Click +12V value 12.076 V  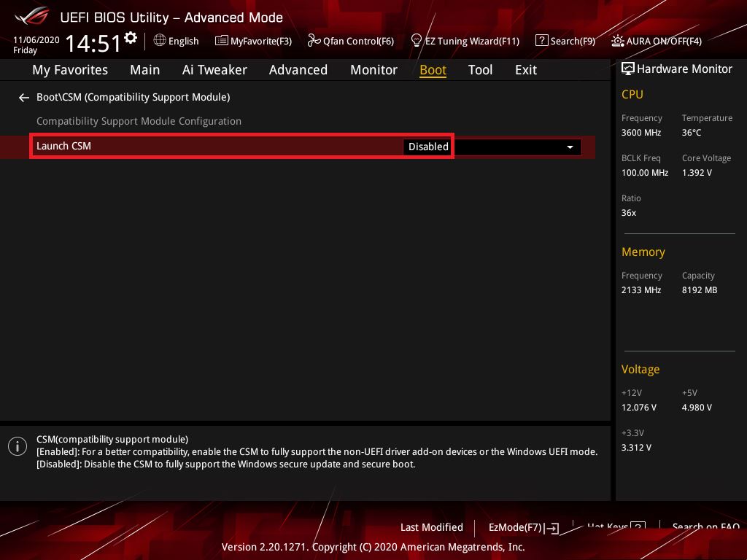tap(638, 408)
